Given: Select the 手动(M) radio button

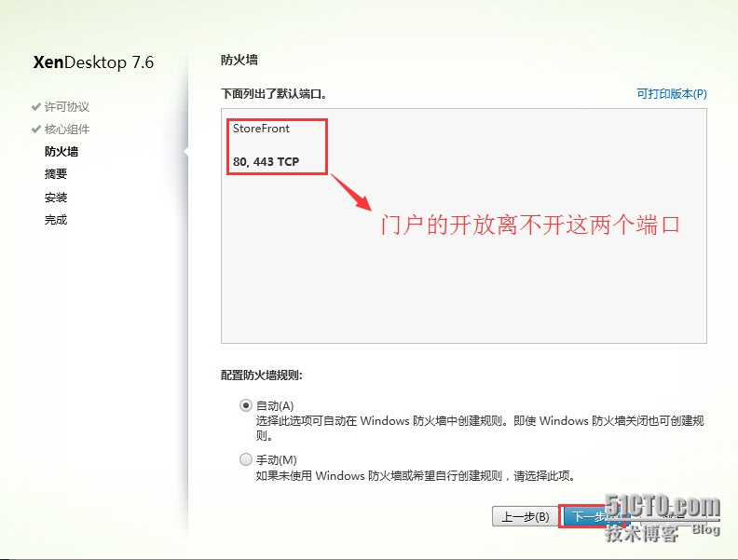Looking at the screenshot, I should pyautogui.click(x=246, y=459).
